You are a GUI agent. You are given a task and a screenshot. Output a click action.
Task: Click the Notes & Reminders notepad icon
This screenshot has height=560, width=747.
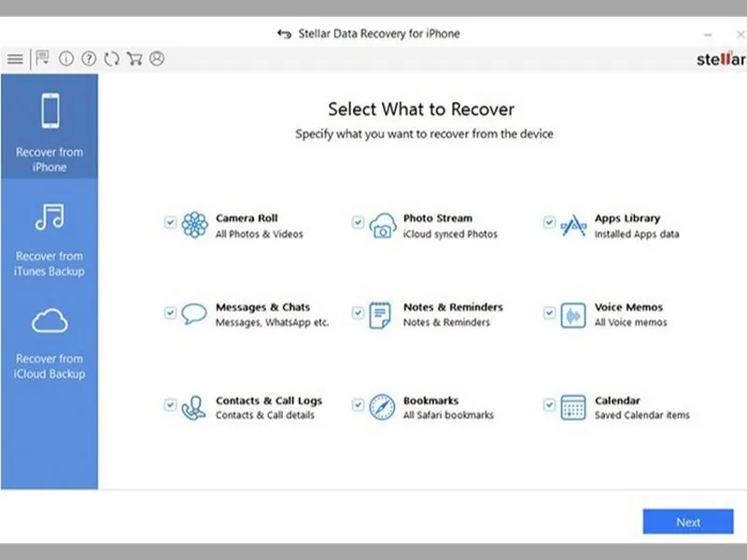[380, 315]
